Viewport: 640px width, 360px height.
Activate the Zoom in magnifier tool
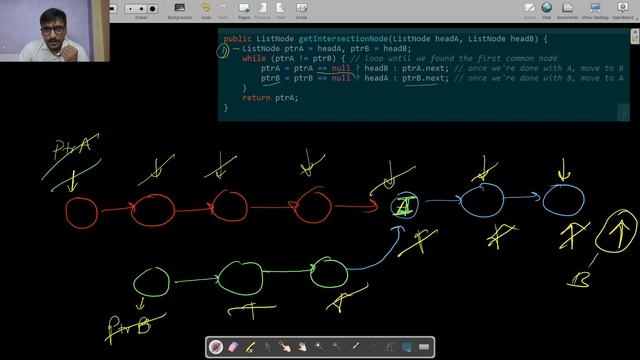pos(320,347)
